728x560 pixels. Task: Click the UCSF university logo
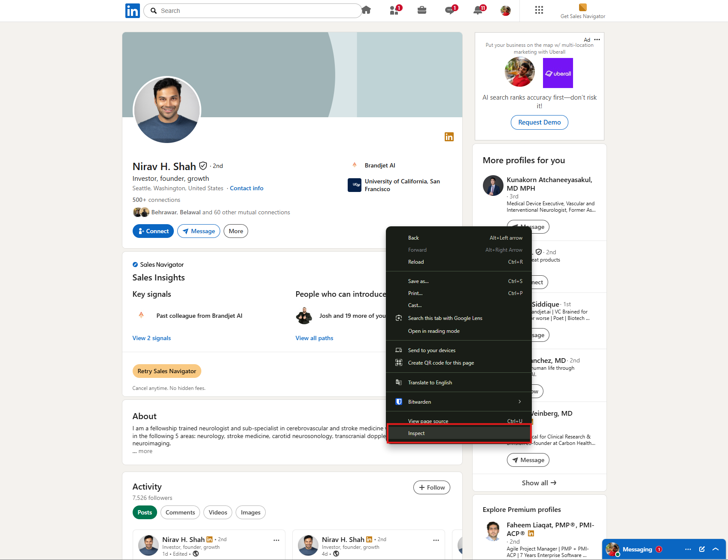click(x=355, y=185)
